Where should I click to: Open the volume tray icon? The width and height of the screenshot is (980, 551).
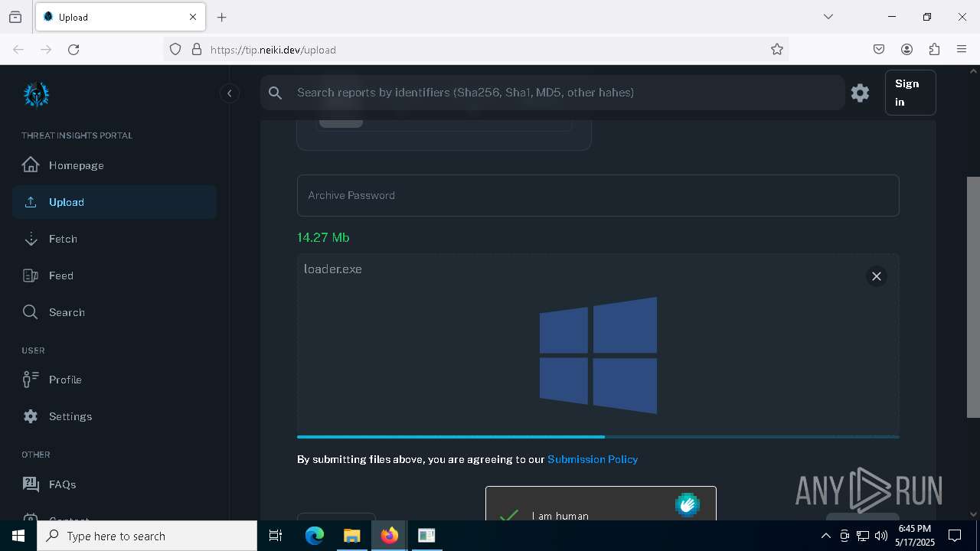click(x=881, y=536)
